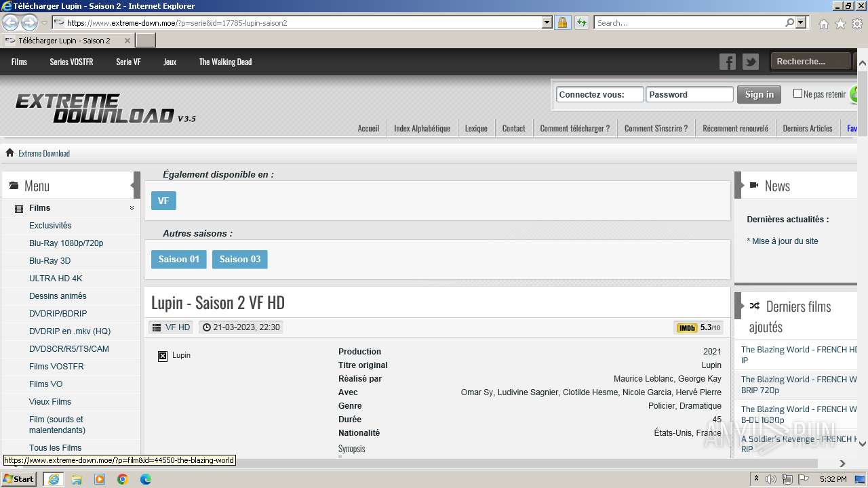
Task: Click the Start button
Action: [x=19, y=479]
